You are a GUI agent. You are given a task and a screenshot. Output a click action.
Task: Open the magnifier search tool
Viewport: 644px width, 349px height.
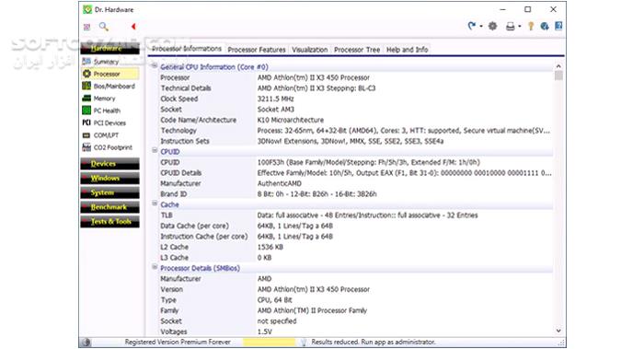(x=103, y=27)
